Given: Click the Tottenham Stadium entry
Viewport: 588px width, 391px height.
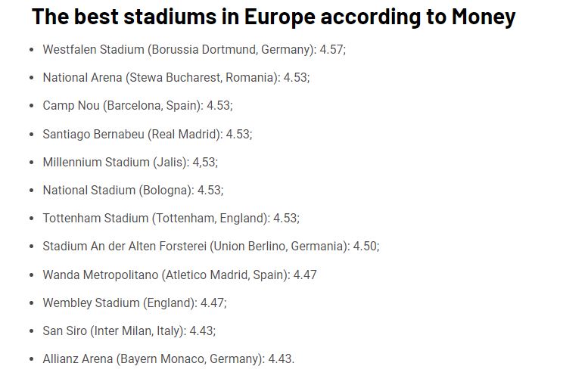Looking at the screenshot, I should tap(170, 218).
